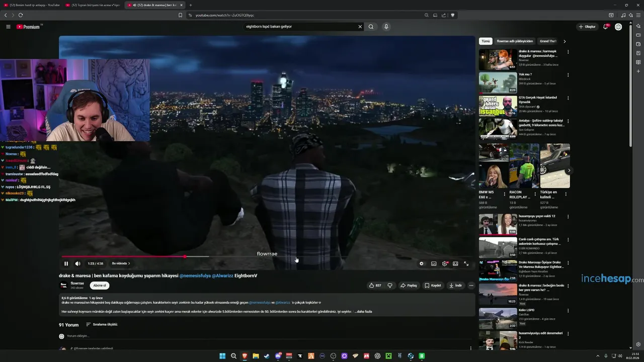Advance Shorts shelf with next arrow
The height and width of the screenshot is (362, 644).
tap(569, 170)
